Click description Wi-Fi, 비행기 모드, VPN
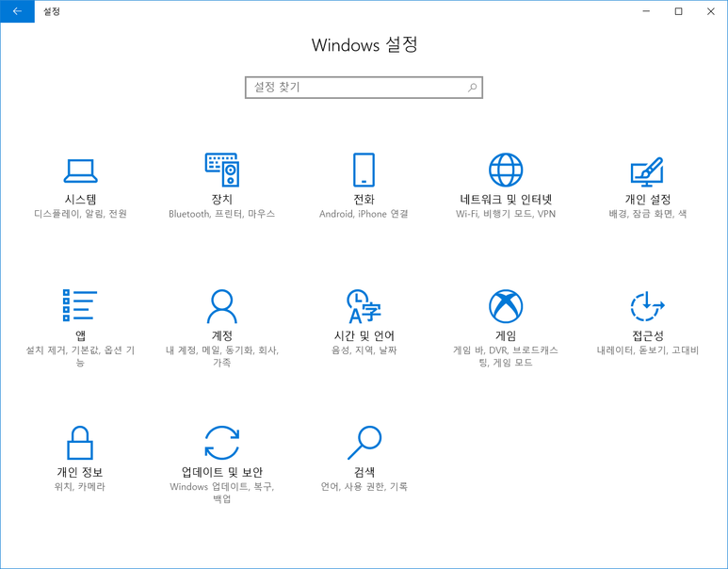 click(x=506, y=214)
